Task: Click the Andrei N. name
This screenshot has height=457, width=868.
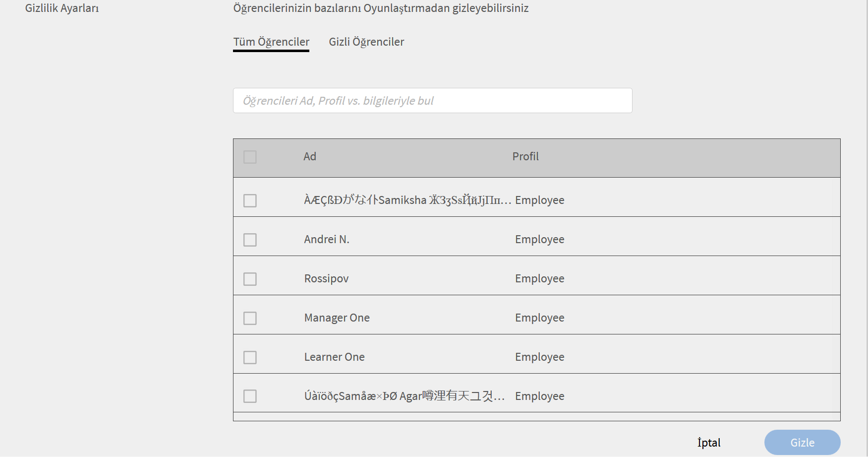Action: 327,240
